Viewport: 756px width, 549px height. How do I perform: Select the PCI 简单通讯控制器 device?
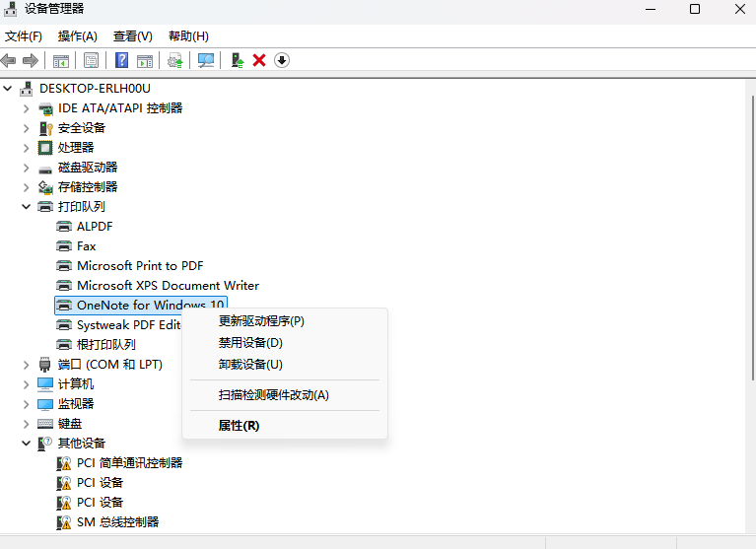(x=130, y=463)
